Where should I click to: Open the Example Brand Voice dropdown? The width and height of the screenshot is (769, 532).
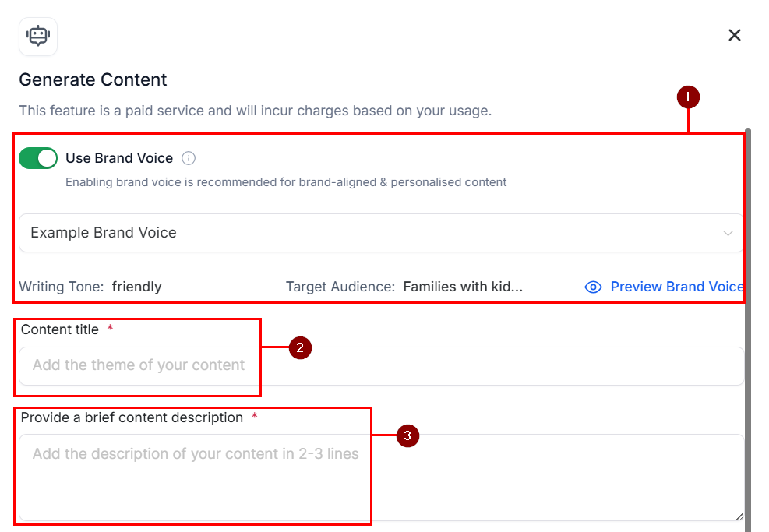point(382,233)
